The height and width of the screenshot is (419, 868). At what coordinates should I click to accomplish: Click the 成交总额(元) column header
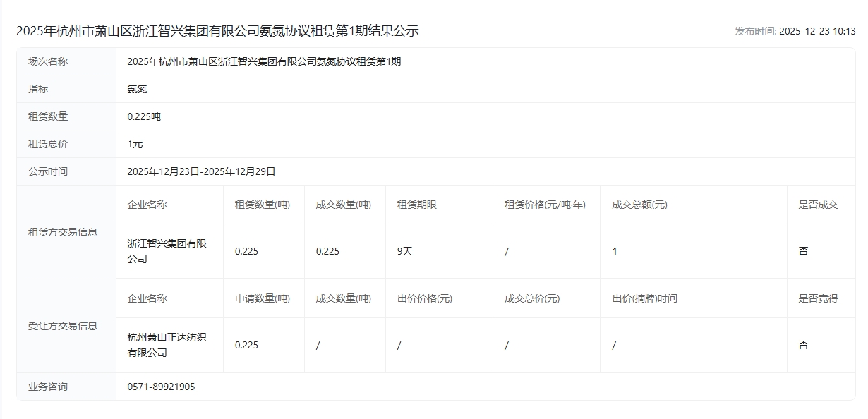(x=639, y=205)
